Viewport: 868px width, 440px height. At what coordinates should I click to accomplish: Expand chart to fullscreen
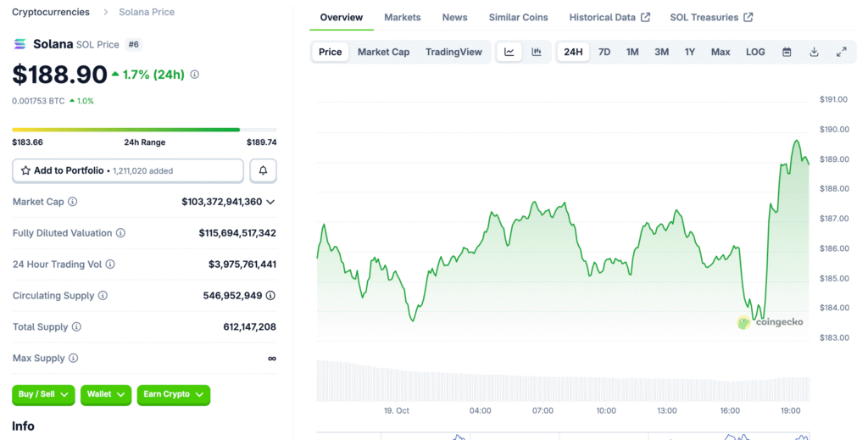click(841, 52)
